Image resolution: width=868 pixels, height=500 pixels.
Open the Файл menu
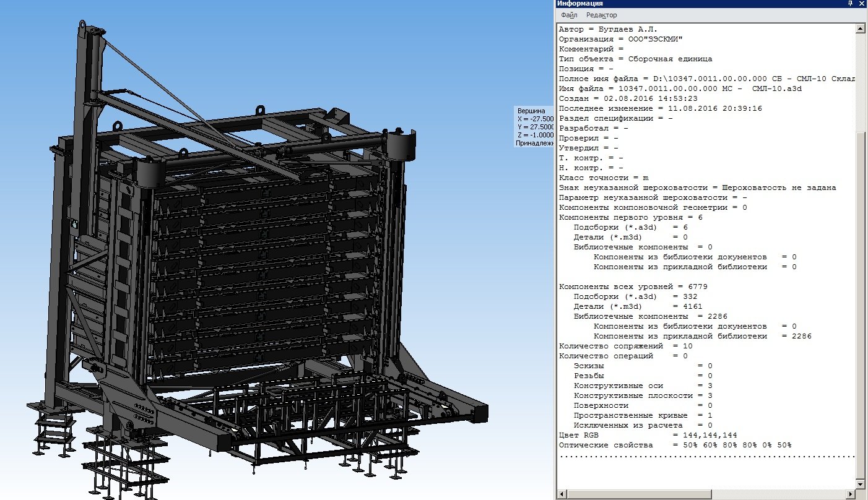coord(568,15)
